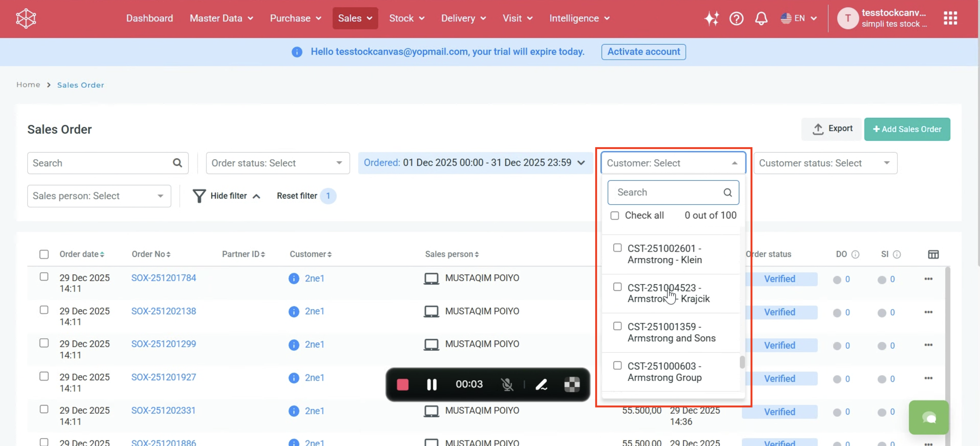The height and width of the screenshot is (446, 980).
Task: Tick the Check all checkbox
Action: pyautogui.click(x=615, y=216)
